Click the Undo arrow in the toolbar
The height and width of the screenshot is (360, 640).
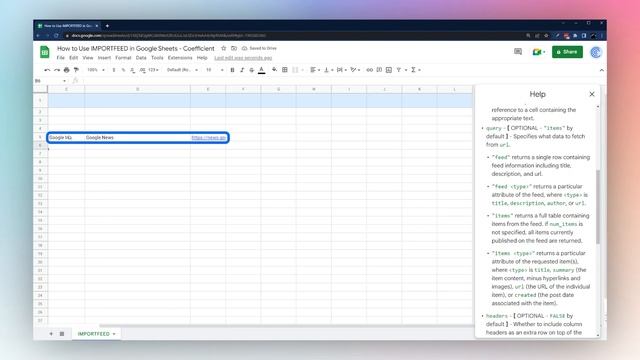(x=47, y=70)
